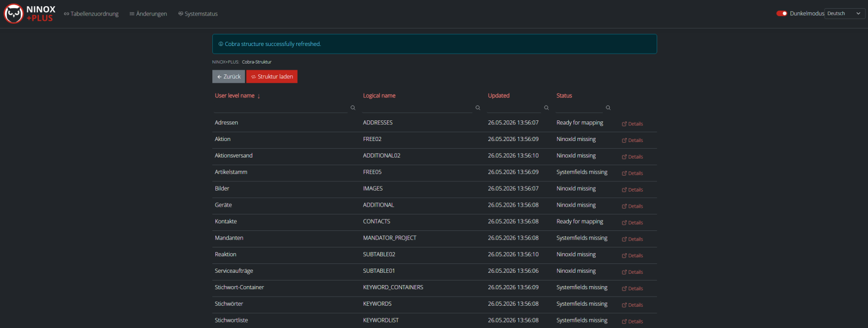The width and height of the screenshot is (868, 328).
Task: Click the IMAGES logical name cell
Action: pos(373,189)
